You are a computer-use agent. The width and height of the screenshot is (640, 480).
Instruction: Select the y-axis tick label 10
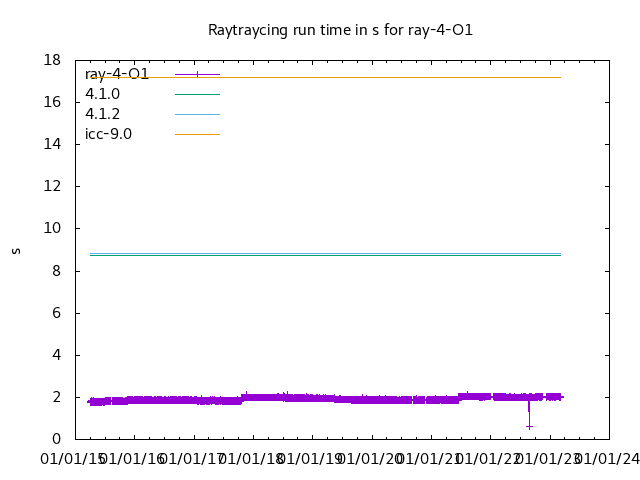point(54,228)
